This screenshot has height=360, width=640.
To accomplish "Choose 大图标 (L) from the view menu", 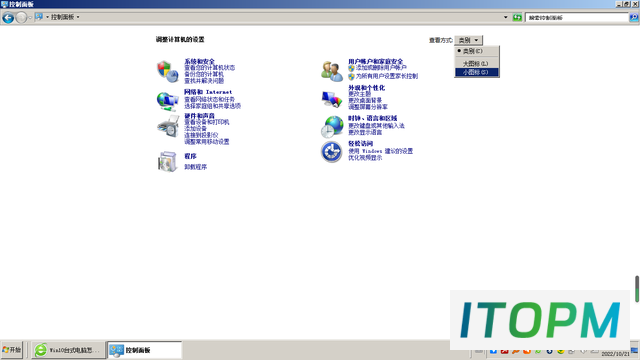I will click(x=477, y=64).
